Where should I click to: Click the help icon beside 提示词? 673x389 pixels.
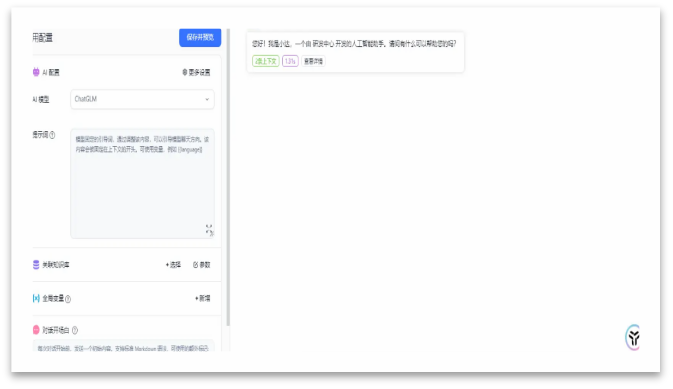(52, 135)
